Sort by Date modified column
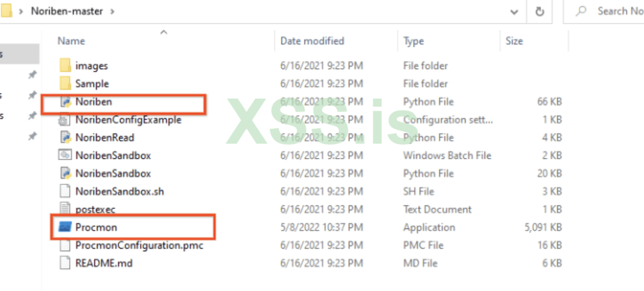This screenshot has width=644, height=291. 312,41
